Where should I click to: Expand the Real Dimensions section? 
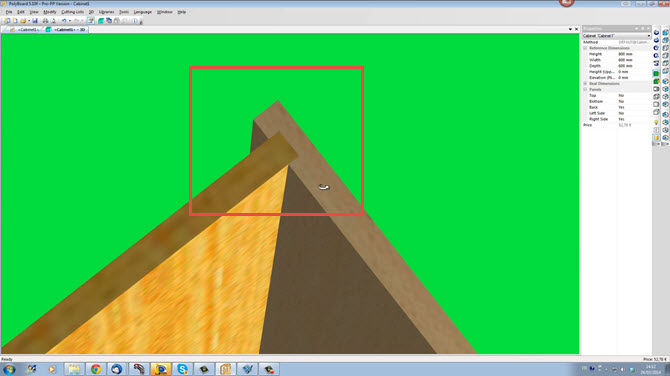[585, 84]
